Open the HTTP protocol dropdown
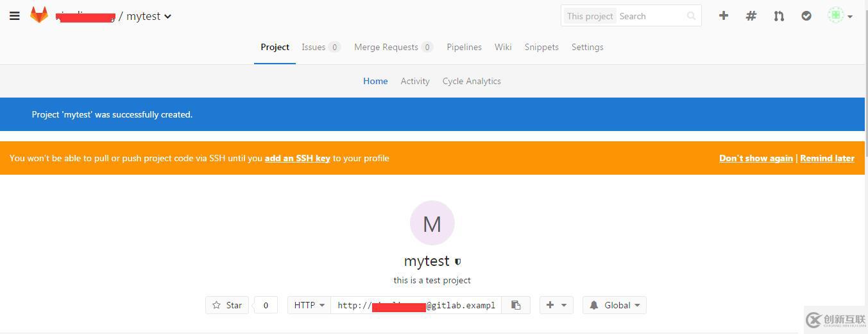This screenshot has height=334, width=868. tap(309, 305)
